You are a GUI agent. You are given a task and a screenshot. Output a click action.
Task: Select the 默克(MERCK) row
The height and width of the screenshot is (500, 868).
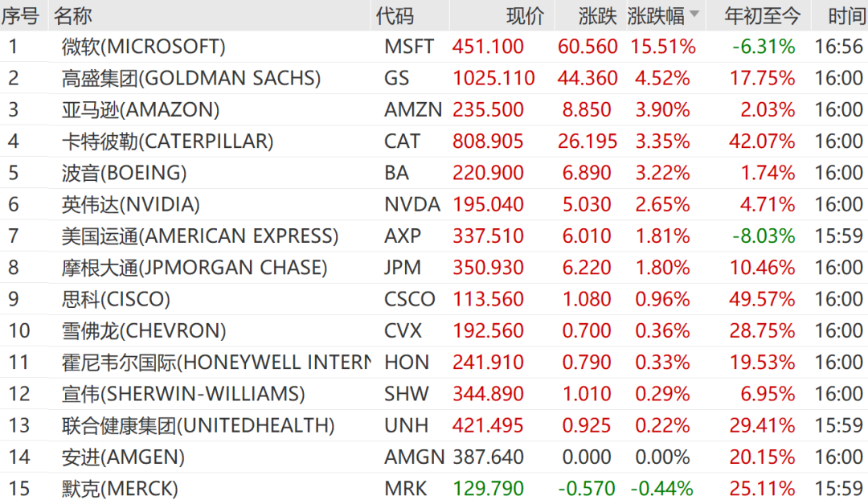tap(434, 487)
